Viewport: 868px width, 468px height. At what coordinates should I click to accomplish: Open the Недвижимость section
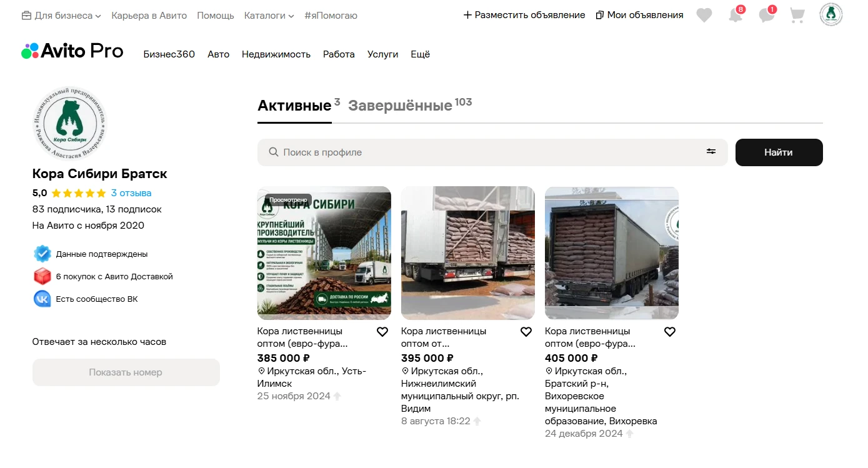coord(276,54)
